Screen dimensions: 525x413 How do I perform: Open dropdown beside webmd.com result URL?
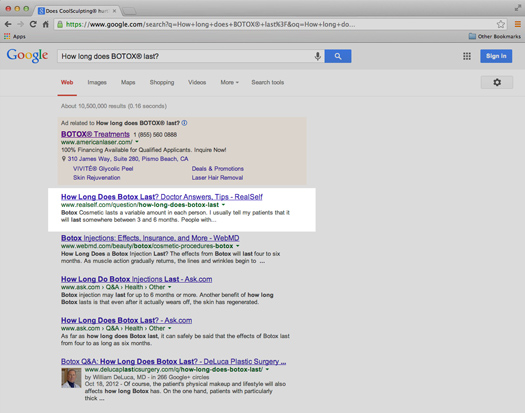pos(237,246)
